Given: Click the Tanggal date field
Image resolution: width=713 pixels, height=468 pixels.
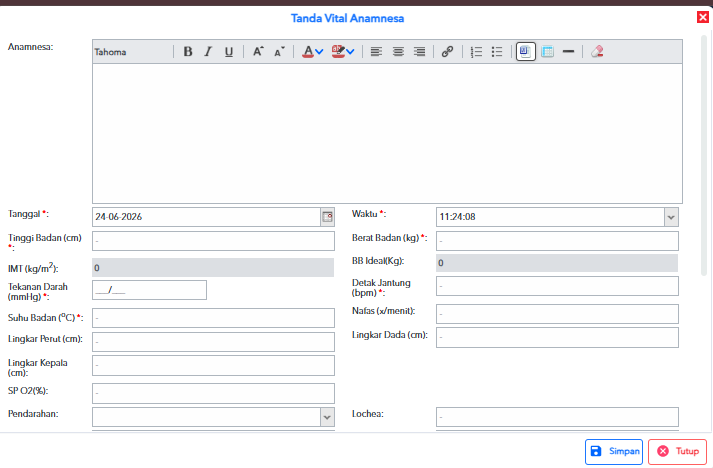Looking at the screenshot, I should [x=206, y=217].
